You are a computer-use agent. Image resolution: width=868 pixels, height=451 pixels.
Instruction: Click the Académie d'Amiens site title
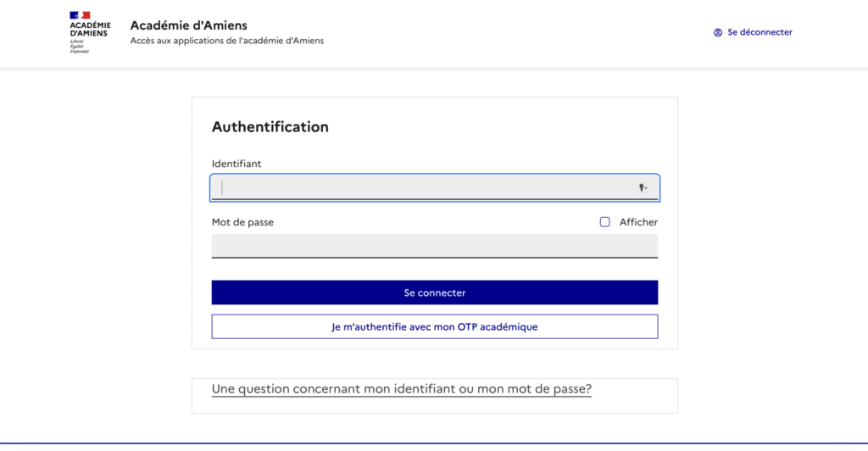[x=189, y=25]
